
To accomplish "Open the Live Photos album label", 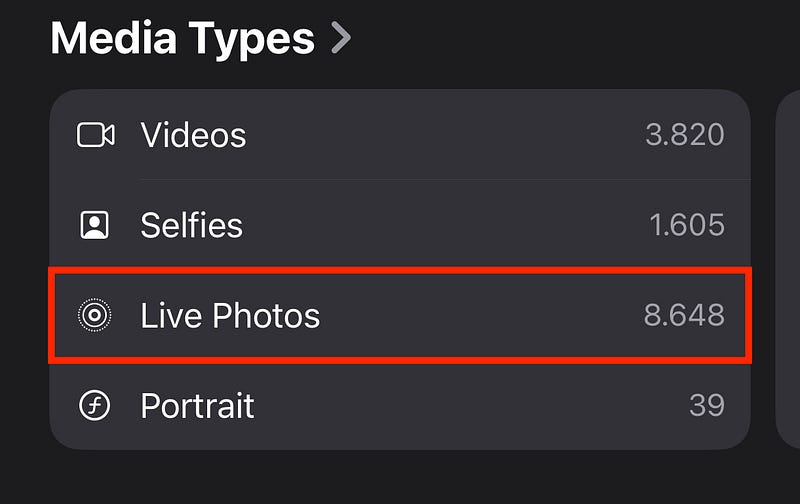I will [x=230, y=316].
